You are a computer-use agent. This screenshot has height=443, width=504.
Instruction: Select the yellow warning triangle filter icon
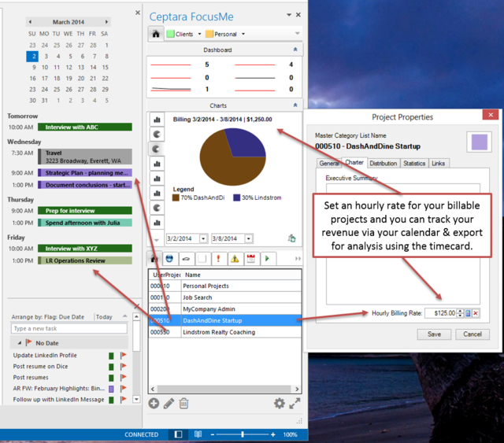point(235,259)
